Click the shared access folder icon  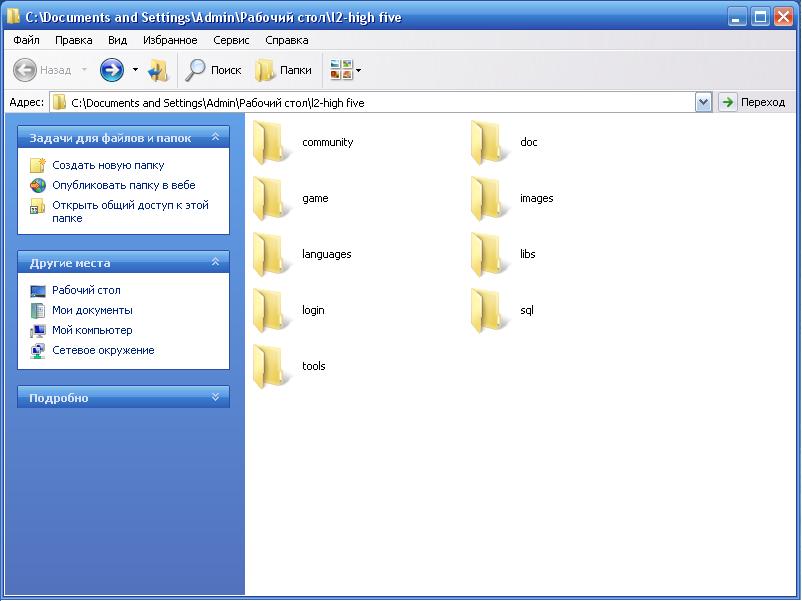[37, 206]
